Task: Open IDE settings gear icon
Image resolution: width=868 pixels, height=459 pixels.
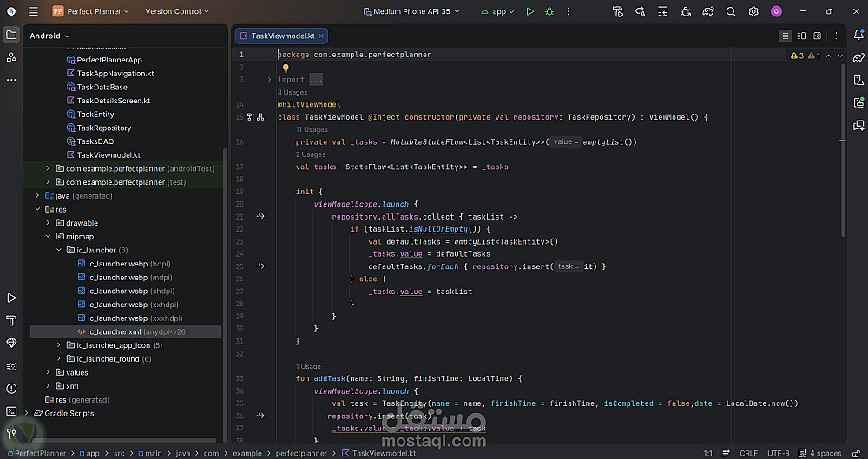Action: [753, 11]
